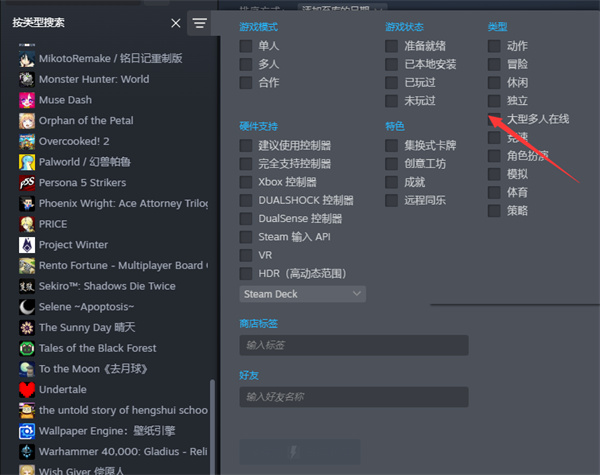Click the Selene ~Apoptosis~ moon icon
The height and width of the screenshot is (475, 600).
pyautogui.click(x=27, y=307)
